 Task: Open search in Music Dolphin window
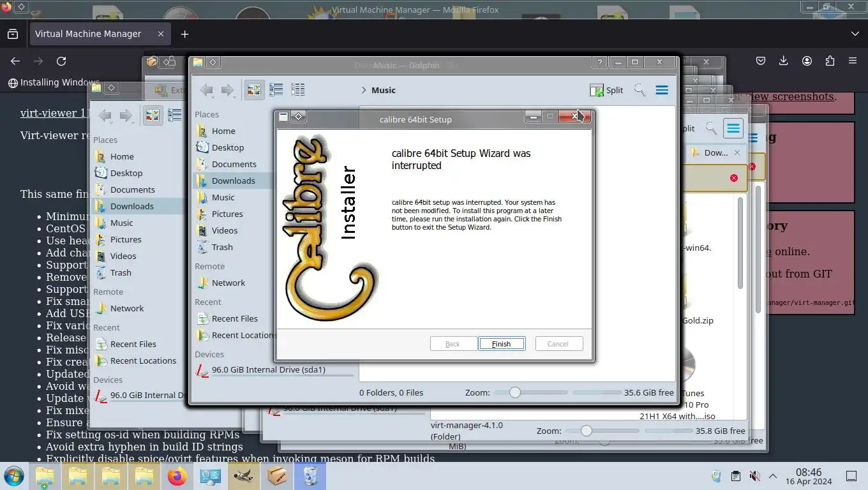(640, 90)
